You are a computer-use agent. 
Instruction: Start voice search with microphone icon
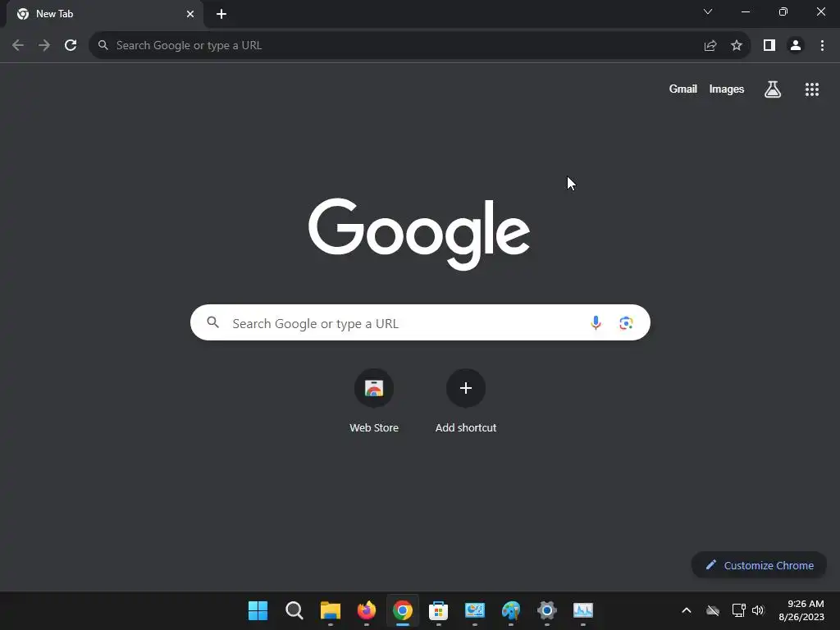tap(596, 322)
